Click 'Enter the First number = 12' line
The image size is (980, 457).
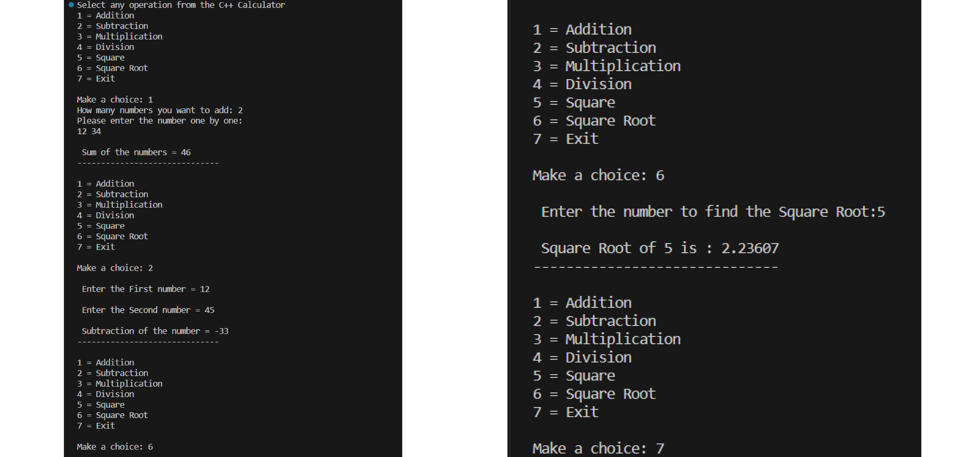[145, 289]
